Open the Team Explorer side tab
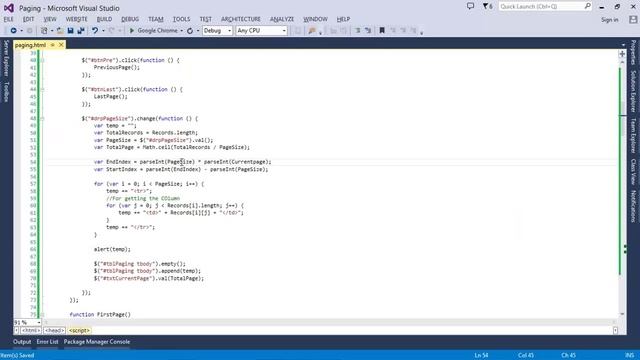640x360 pixels. point(633,136)
